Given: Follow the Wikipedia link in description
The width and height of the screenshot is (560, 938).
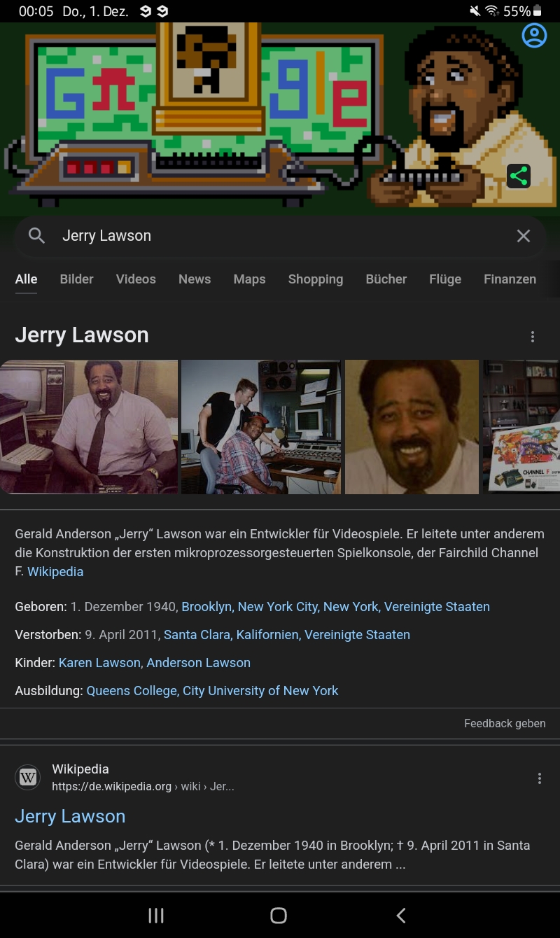Looking at the screenshot, I should coord(55,572).
